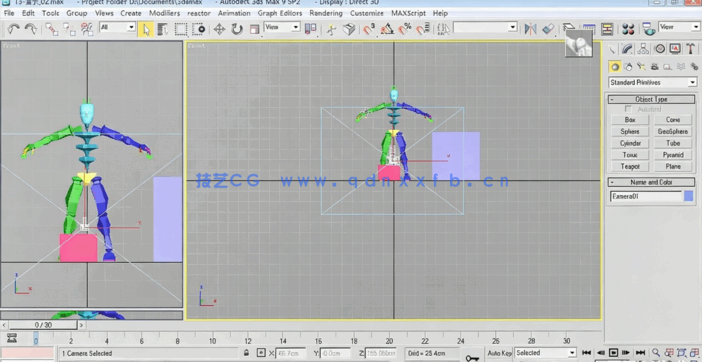Image resolution: width=702 pixels, height=362 pixels.
Task: Click the Box primitive button
Action: (630, 120)
